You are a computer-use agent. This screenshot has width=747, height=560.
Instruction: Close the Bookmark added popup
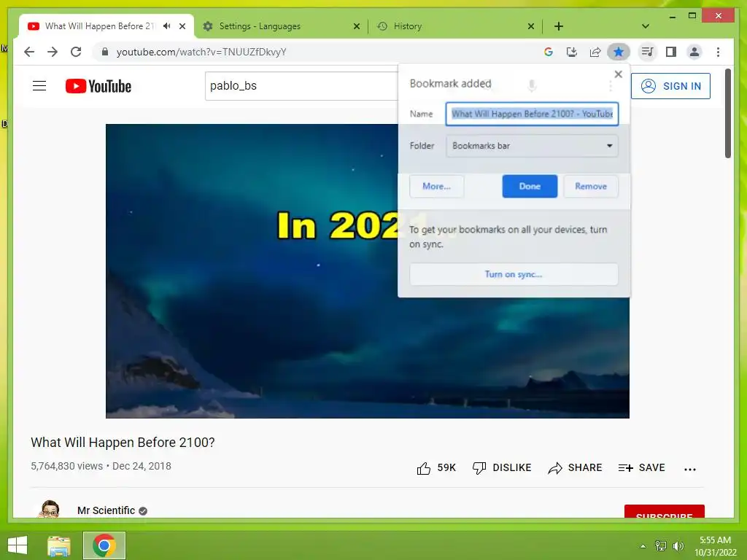(619, 74)
